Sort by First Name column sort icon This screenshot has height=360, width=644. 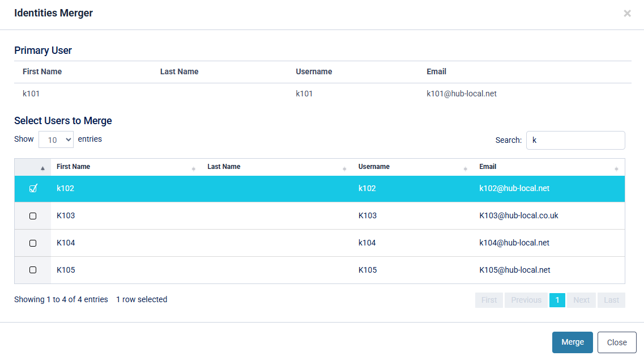[194, 168]
